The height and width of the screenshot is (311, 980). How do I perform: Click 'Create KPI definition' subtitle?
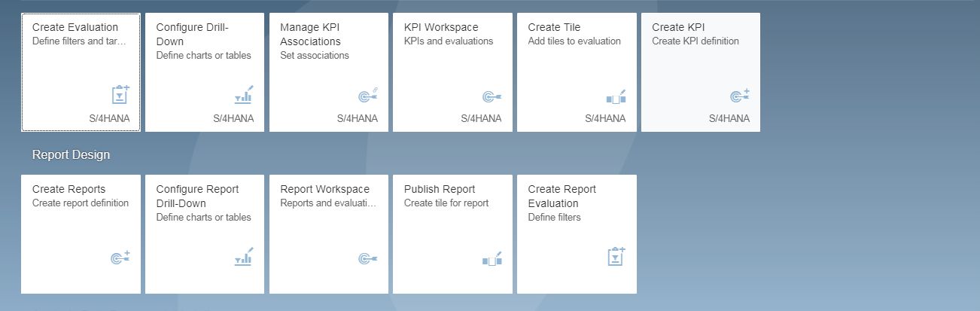click(x=695, y=41)
